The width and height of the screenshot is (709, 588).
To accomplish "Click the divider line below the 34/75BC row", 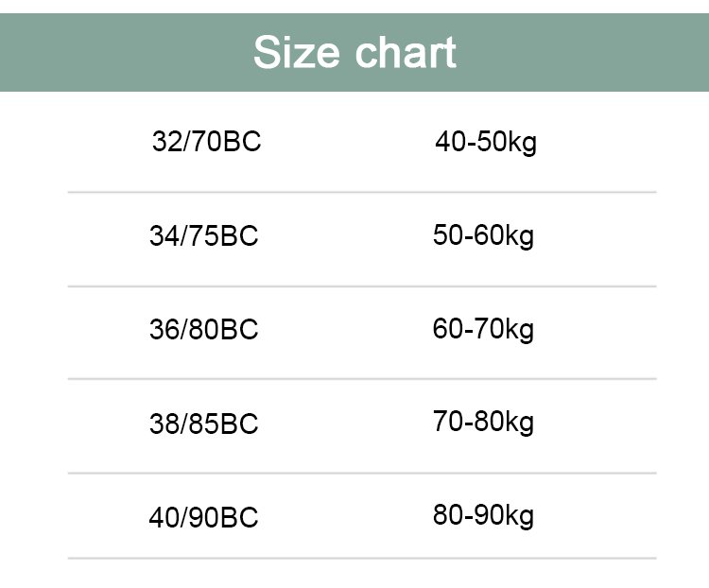I will coord(362,286).
